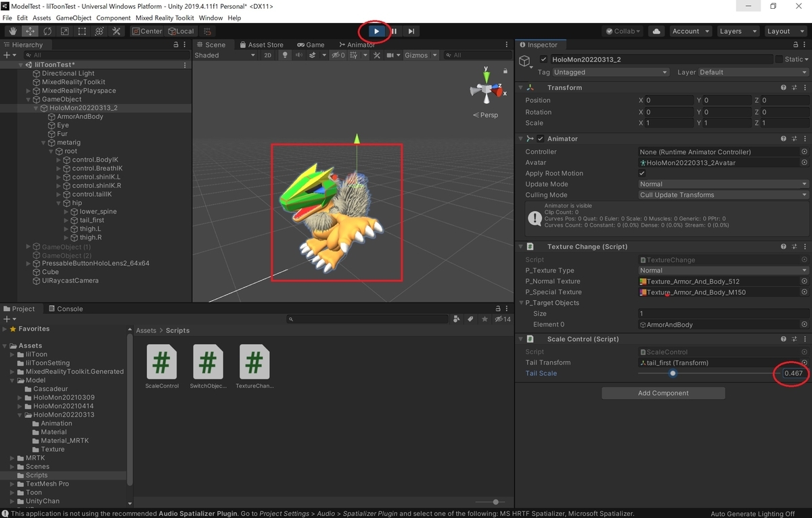Select ScaleControl script asset
This screenshot has height=518, width=812.
(162, 367)
